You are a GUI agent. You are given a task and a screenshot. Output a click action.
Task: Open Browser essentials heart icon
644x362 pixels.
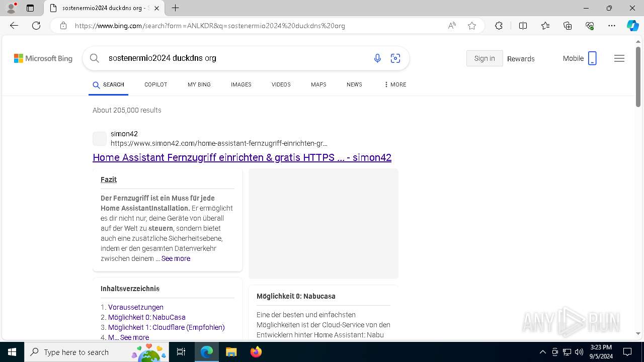click(590, 26)
